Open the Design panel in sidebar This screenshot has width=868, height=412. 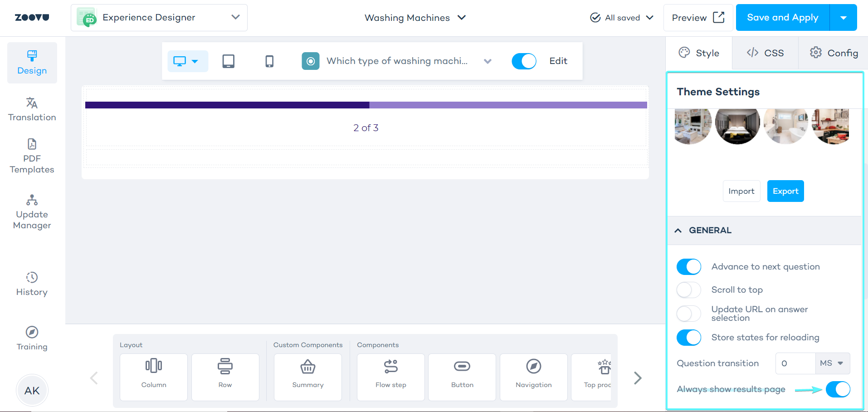click(x=32, y=63)
